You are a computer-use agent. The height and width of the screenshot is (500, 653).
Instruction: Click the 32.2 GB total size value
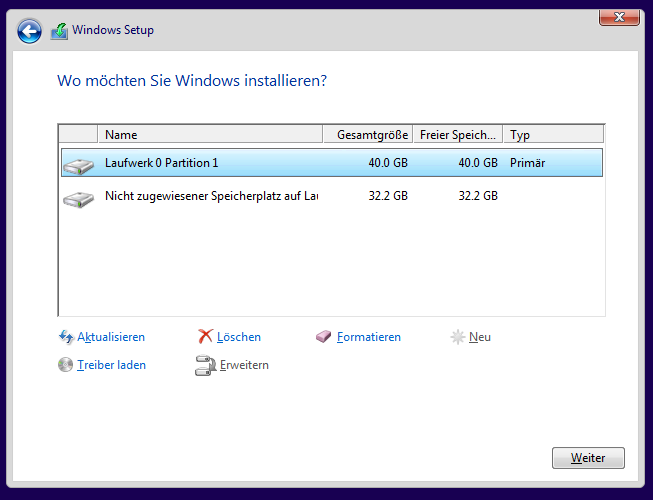coord(388,196)
